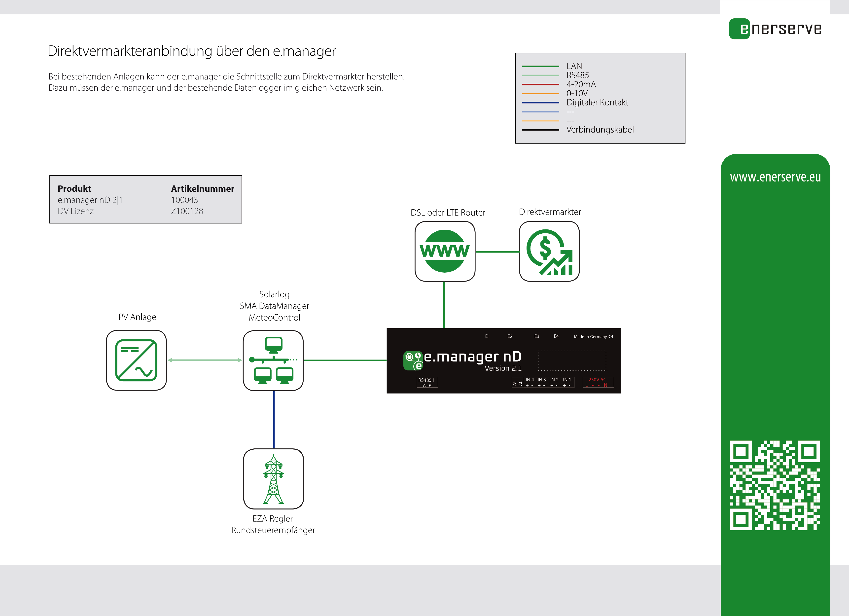This screenshot has height=616, width=849.
Task: Click the SMA DataManager label
Action: click(x=274, y=306)
